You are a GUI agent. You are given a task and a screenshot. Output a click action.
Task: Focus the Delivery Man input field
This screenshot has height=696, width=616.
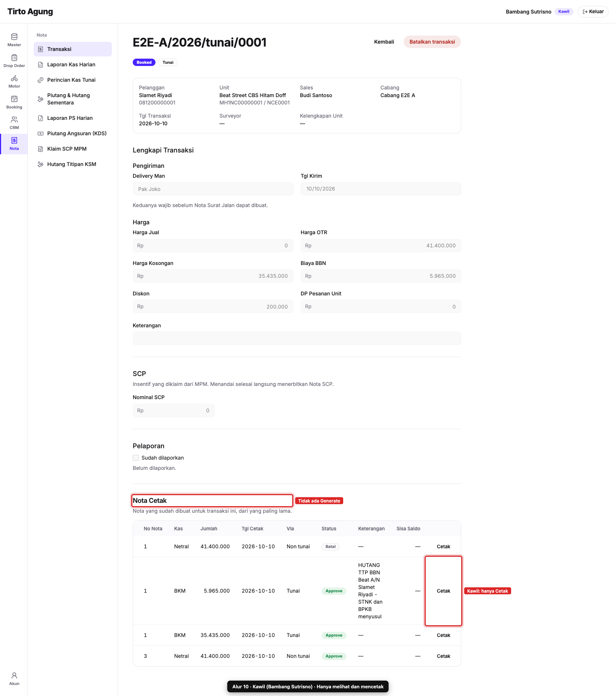coord(213,189)
